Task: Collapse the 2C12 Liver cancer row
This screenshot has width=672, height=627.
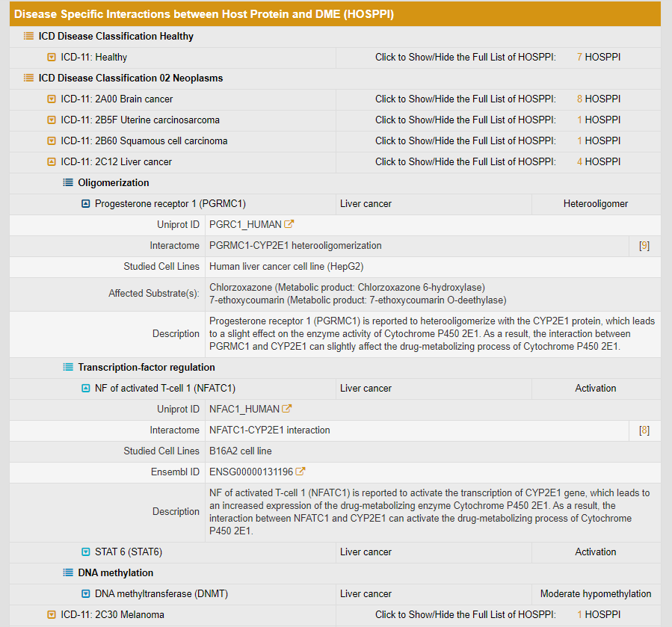Action: point(52,161)
